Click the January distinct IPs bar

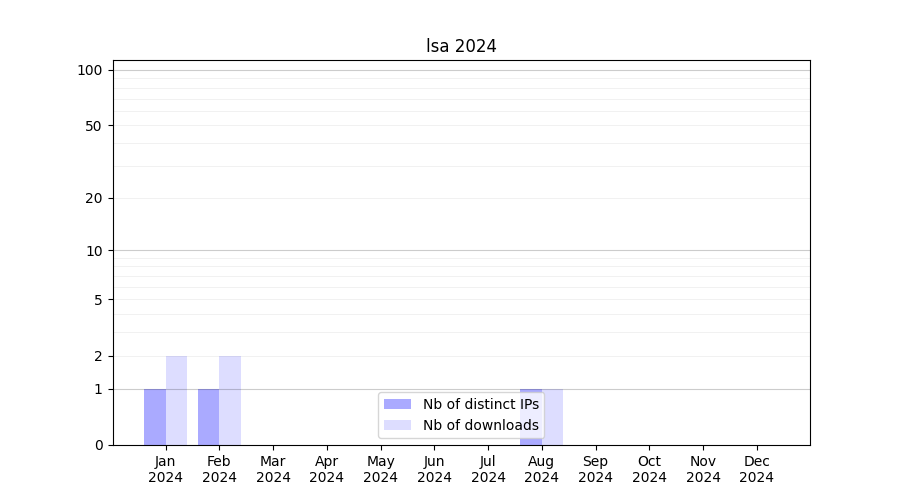pos(155,417)
